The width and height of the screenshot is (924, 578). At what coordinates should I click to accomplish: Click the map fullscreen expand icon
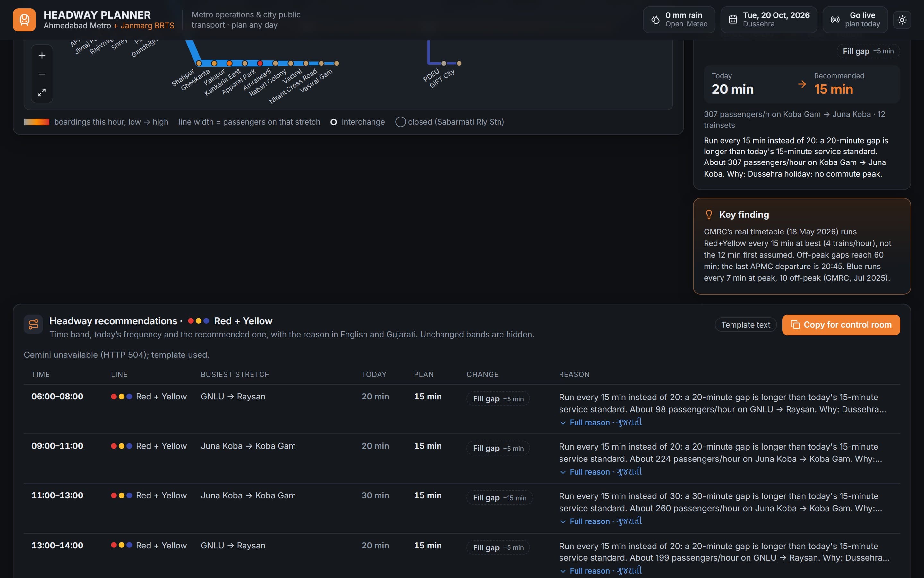click(42, 92)
